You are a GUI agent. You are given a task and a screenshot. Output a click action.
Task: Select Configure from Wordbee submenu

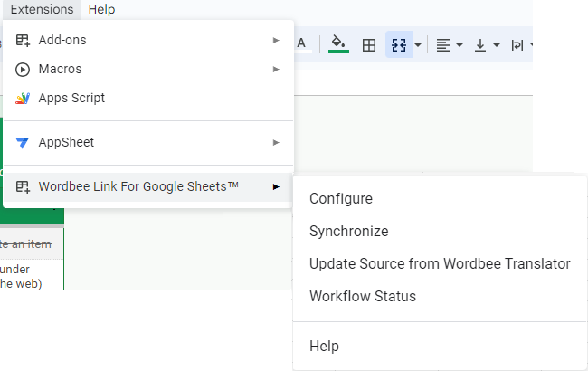point(341,199)
